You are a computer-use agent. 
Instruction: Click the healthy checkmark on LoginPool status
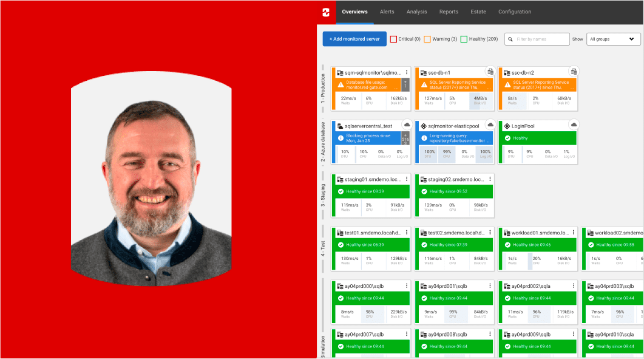click(507, 138)
